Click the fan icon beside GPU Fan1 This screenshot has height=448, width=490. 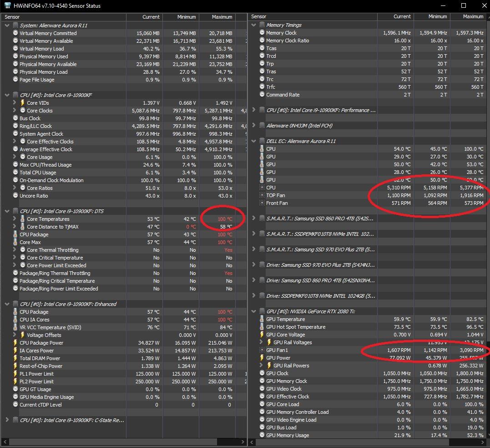tap(262, 350)
